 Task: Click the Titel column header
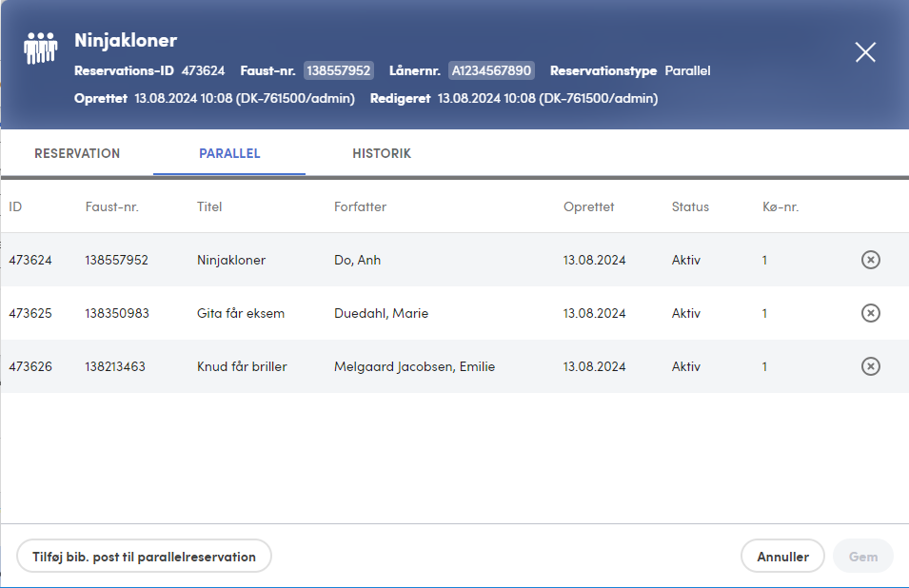point(209,206)
